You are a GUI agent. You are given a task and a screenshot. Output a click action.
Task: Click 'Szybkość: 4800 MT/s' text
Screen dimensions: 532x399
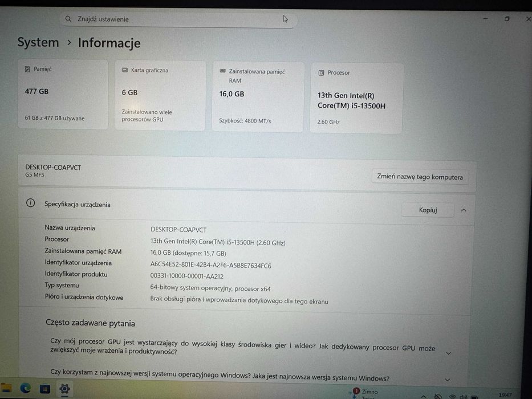(x=245, y=121)
